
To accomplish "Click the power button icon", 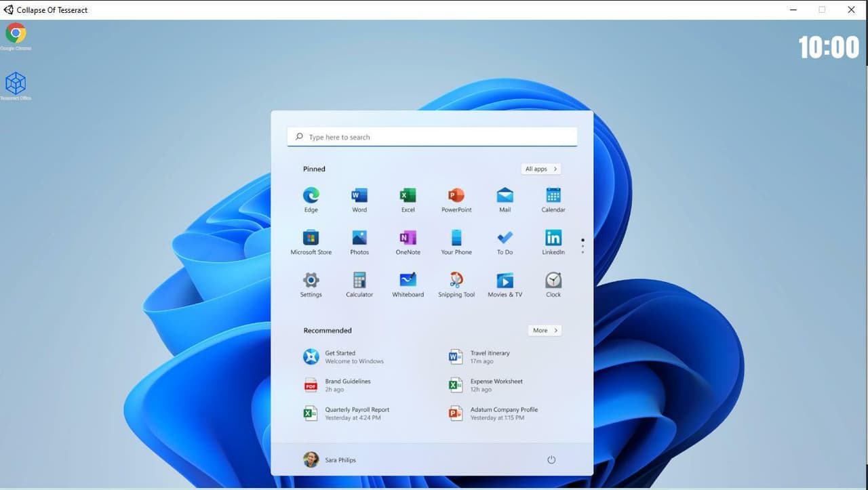I will 551,460.
